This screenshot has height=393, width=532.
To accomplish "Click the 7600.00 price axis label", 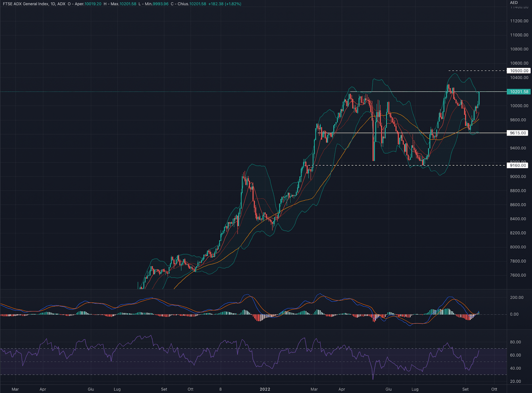I will (518, 275).
